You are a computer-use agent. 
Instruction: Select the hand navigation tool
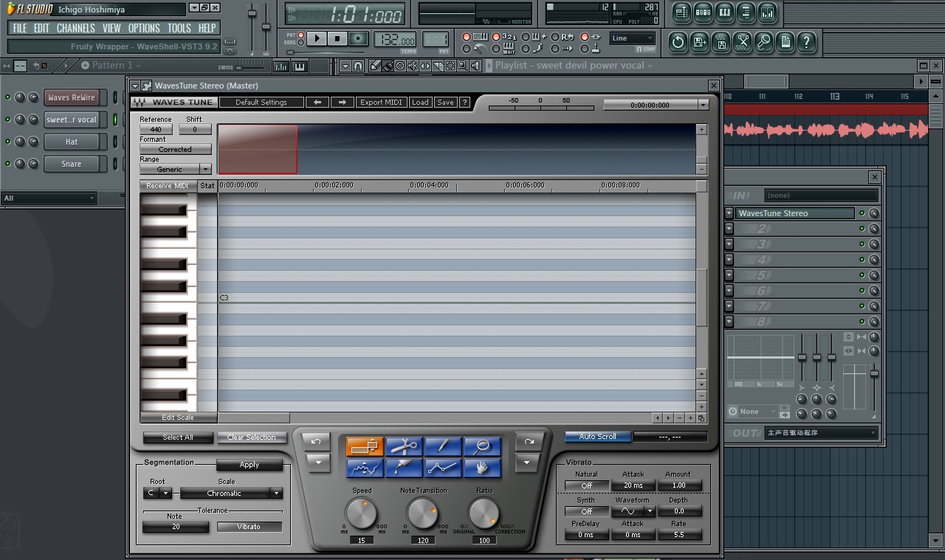click(482, 468)
